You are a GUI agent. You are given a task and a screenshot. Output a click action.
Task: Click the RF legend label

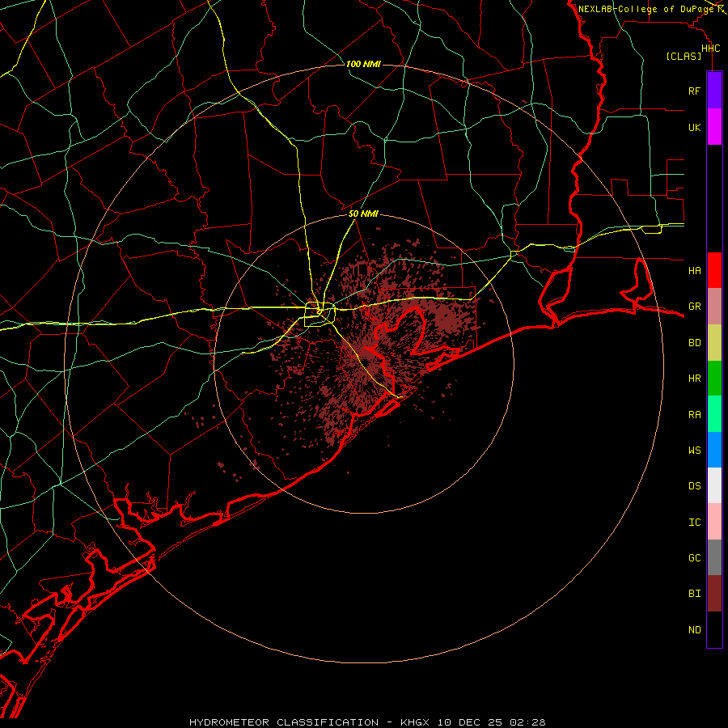click(x=694, y=91)
